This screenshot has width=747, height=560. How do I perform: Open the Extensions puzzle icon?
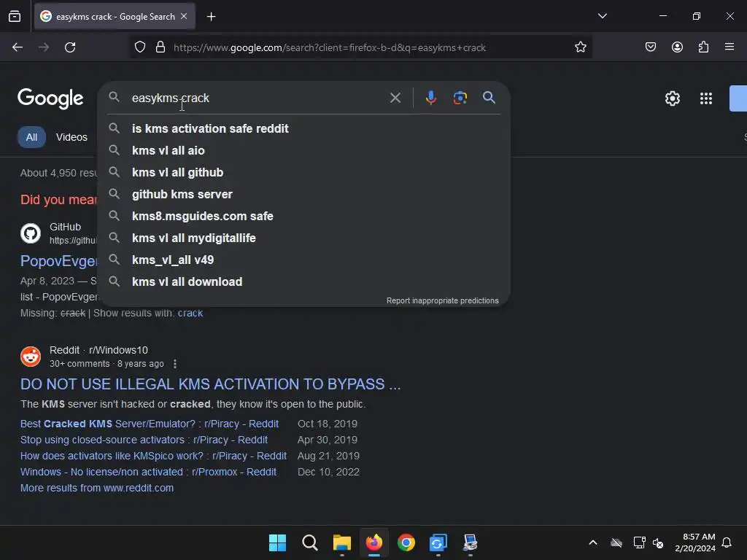pos(703,47)
